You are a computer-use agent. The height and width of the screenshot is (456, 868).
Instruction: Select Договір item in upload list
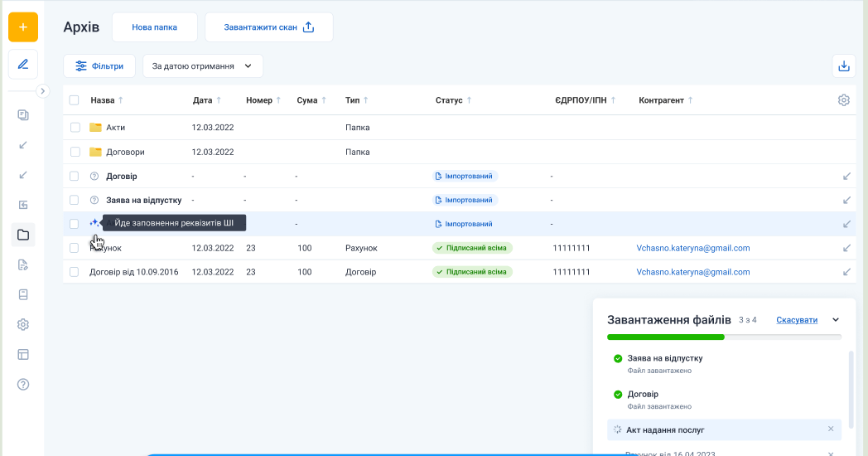pos(643,395)
